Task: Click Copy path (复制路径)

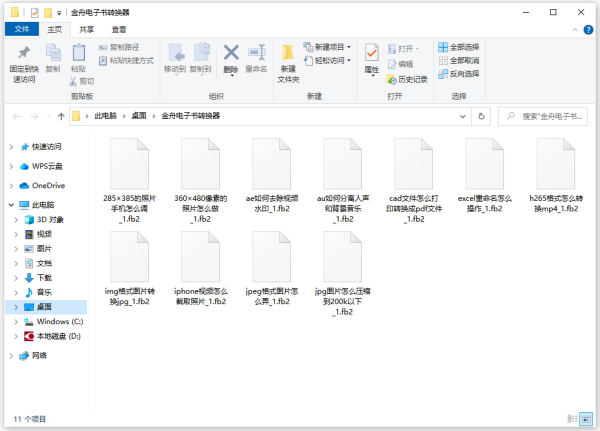Action: click(x=119, y=47)
